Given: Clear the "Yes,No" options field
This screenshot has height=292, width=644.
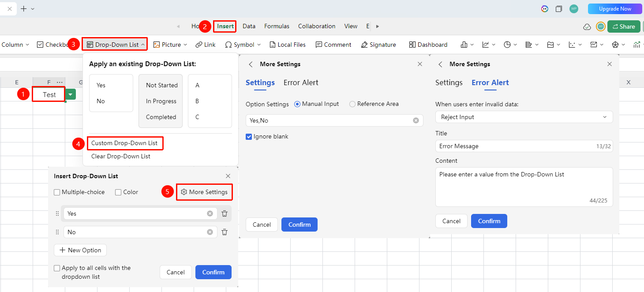Looking at the screenshot, I should tap(416, 120).
